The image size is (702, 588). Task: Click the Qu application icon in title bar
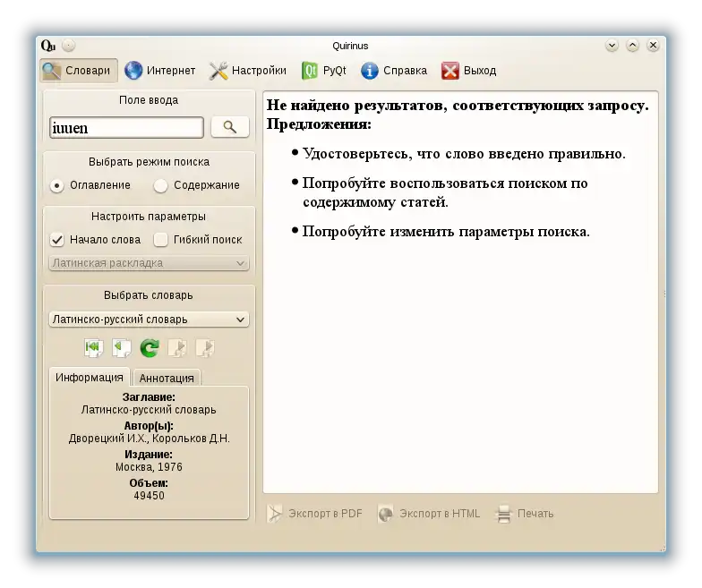[x=48, y=46]
